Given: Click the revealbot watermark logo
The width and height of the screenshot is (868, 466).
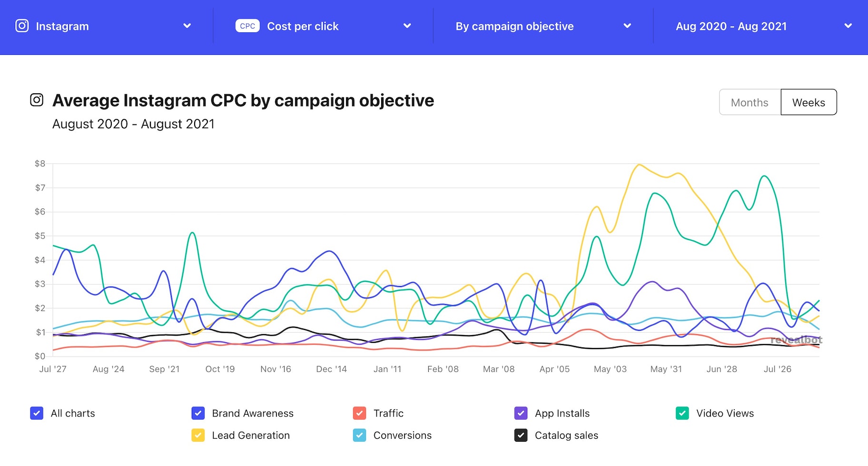Looking at the screenshot, I should [x=796, y=340].
